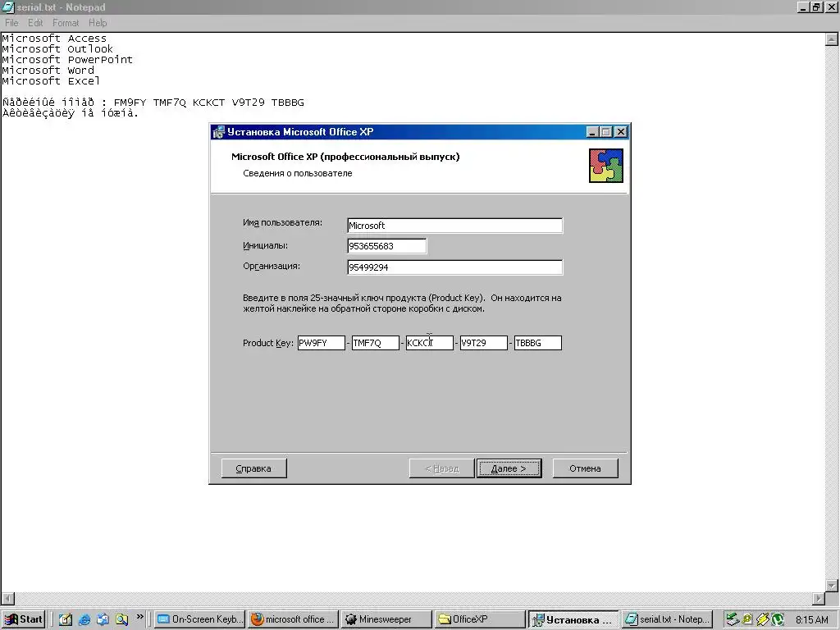The height and width of the screenshot is (630, 840).
Task: Click Notepad horizontal scrollbar right arrow
Action: coord(819,598)
